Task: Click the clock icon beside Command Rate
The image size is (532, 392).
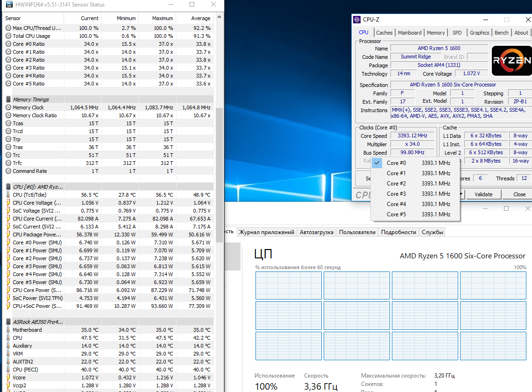Action: click(8, 171)
